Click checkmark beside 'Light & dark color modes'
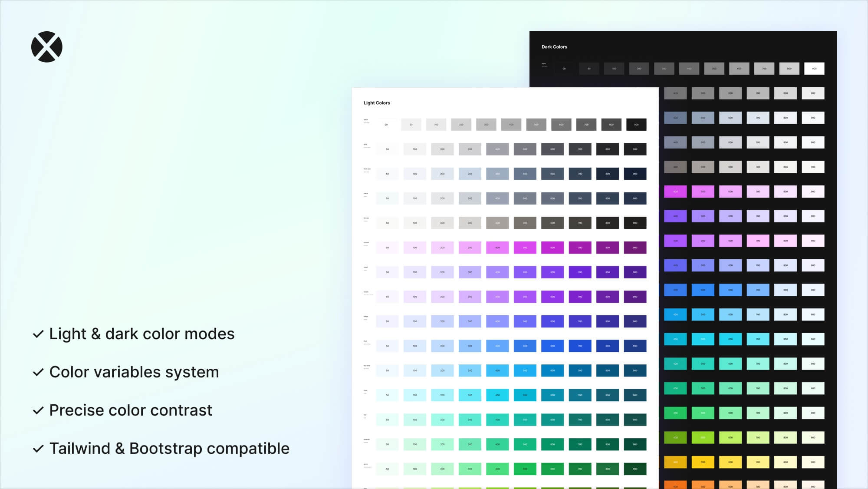The image size is (868, 489). click(x=38, y=334)
